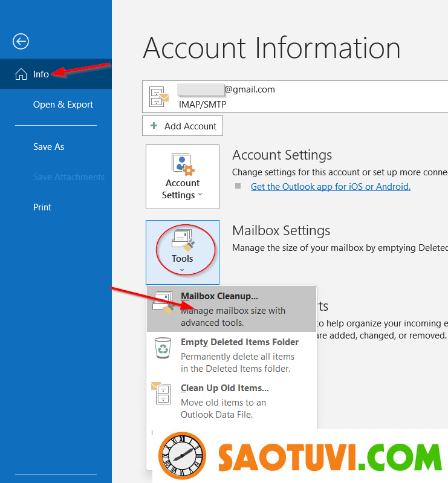Click the Tools mailbox-and-broom icon
This screenshot has width=448, height=483.
point(182,241)
